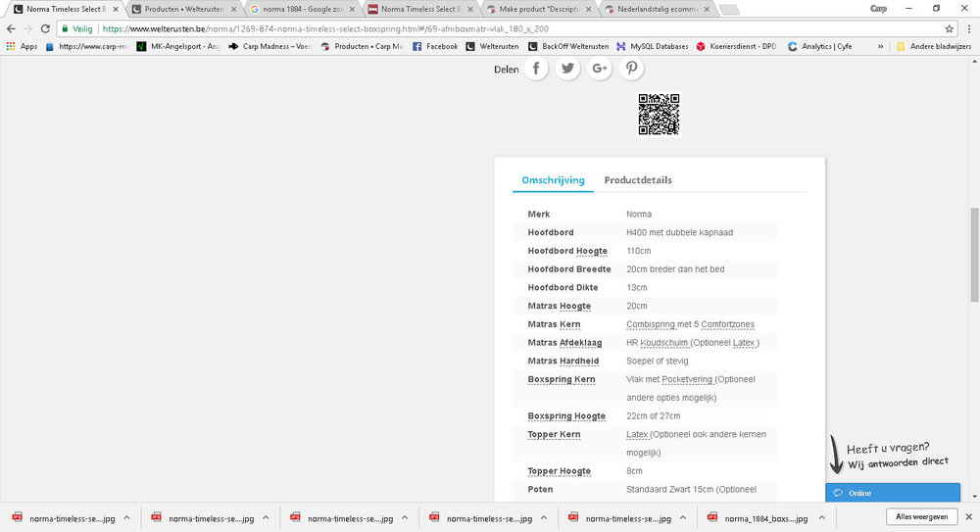Open Koeriersdienst DPD bookmark
The width and height of the screenshot is (980, 532).
click(736, 46)
